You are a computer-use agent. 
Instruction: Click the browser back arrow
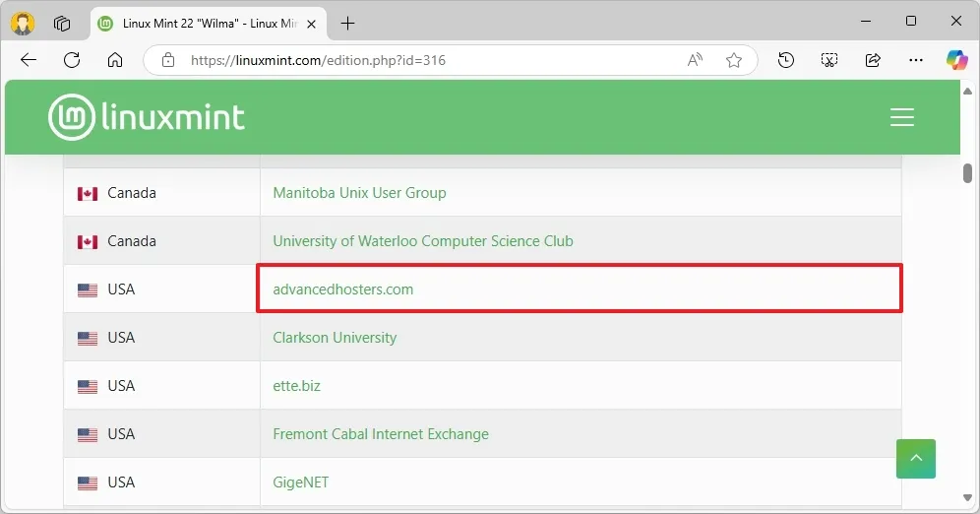[x=29, y=60]
